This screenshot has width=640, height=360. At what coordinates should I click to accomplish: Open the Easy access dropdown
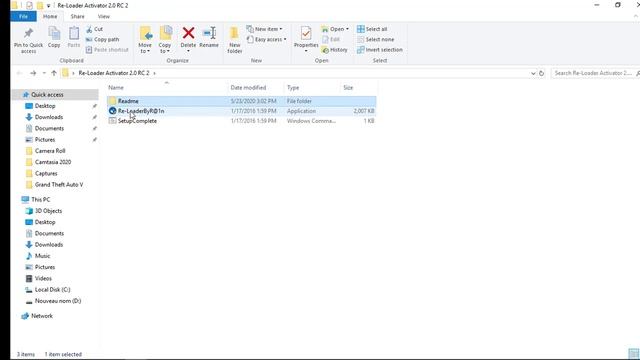[267, 40]
